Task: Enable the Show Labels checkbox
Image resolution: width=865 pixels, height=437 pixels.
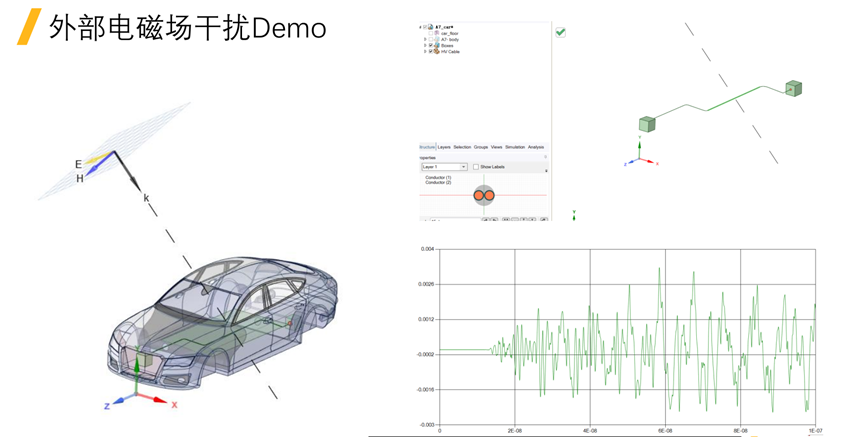Action: [x=476, y=167]
